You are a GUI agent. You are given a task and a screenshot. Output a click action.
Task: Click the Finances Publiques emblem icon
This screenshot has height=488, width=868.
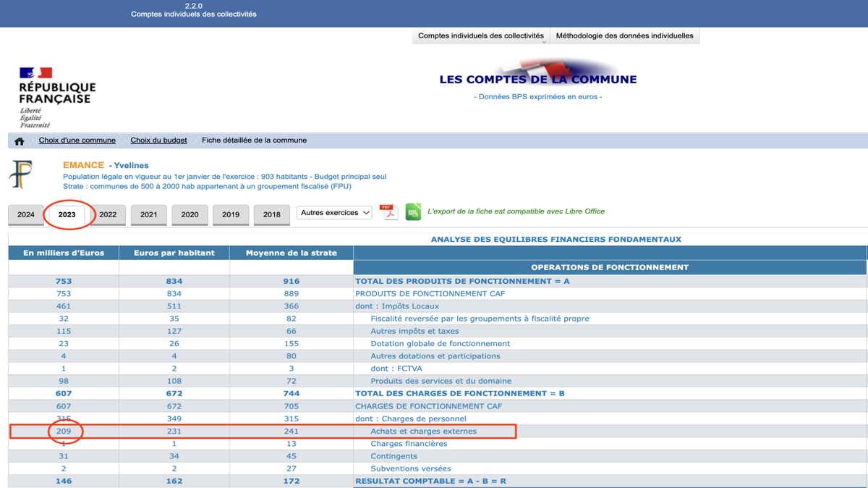click(x=21, y=174)
